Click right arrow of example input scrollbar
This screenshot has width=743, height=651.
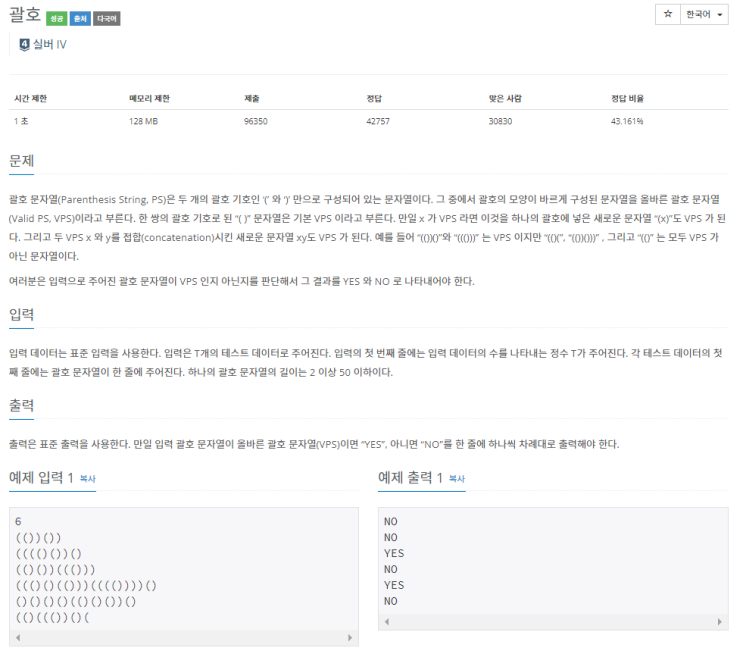point(350,638)
